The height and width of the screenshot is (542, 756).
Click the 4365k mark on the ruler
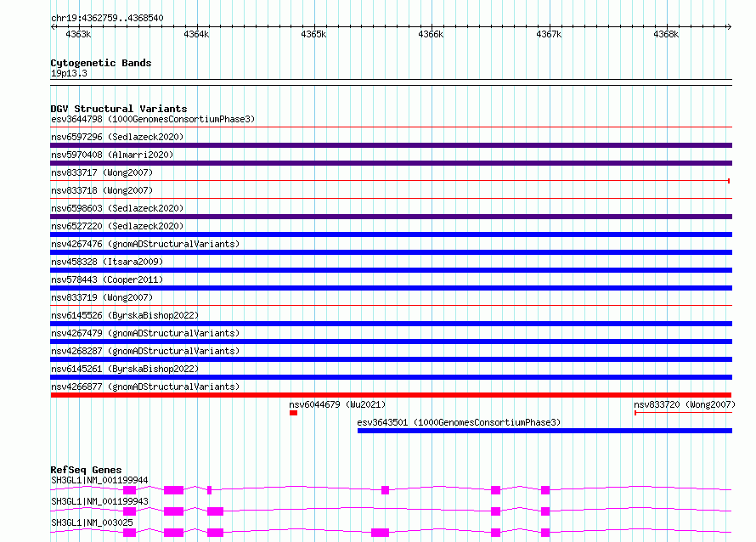(x=313, y=34)
